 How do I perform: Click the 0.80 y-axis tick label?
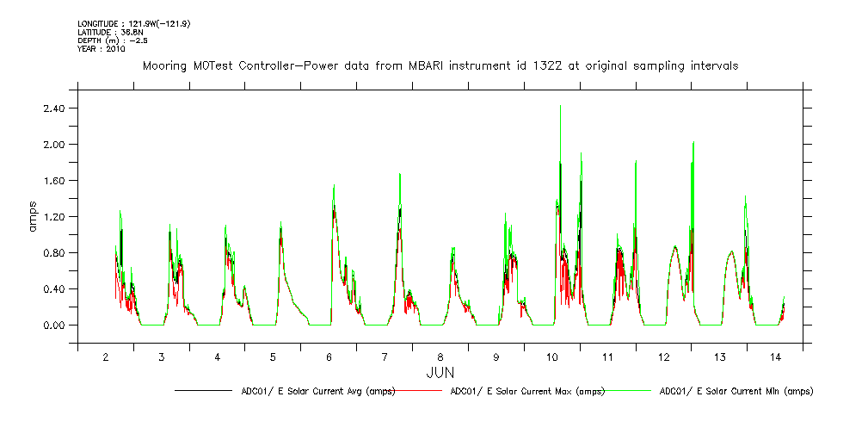coord(53,253)
